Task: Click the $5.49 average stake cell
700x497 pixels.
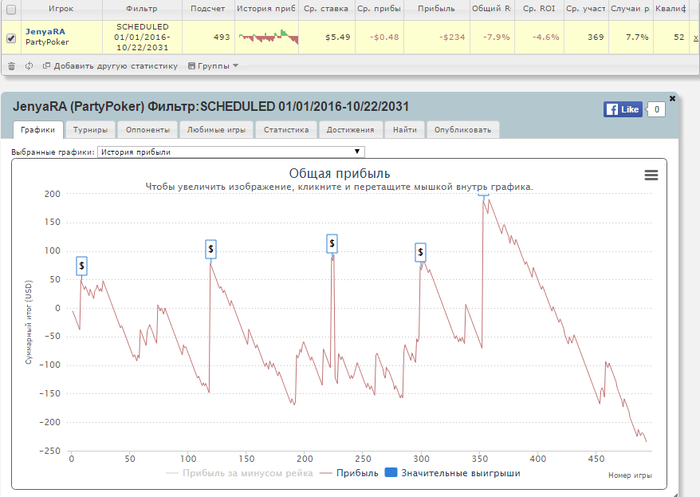Action: [327, 37]
